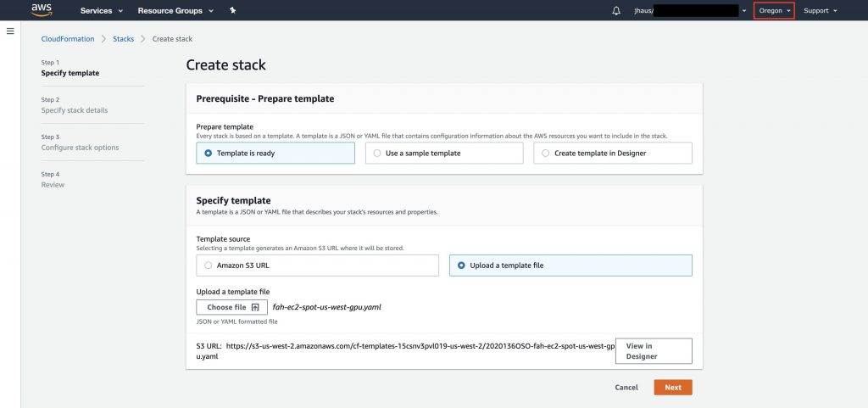868x408 pixels.
Task: Click the Prerequisite - Prepare template heading
Action: coord(265,99)
